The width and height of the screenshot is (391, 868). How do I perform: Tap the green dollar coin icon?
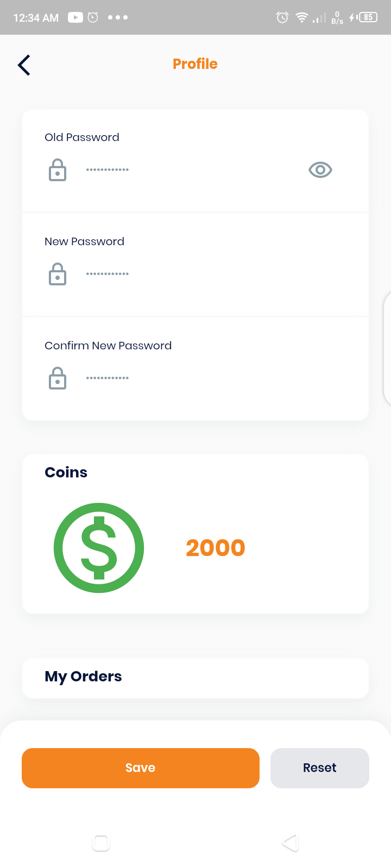coord(99,548)
